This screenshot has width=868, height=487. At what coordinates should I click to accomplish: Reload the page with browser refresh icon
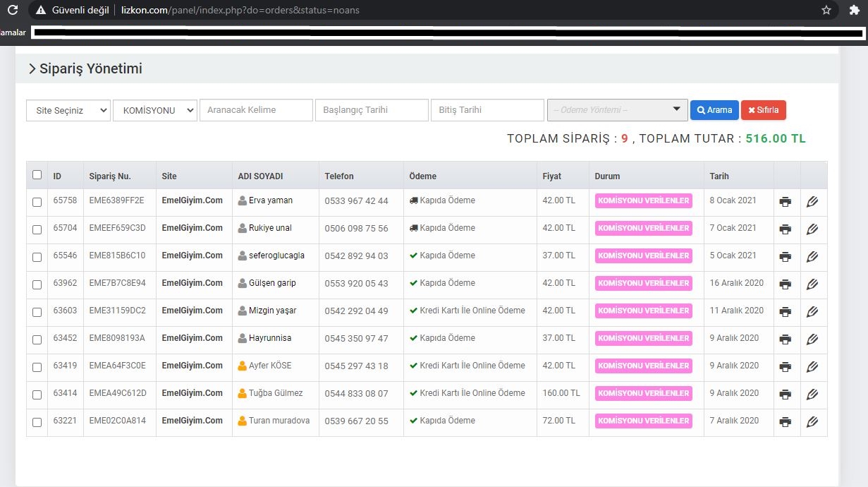12,10
